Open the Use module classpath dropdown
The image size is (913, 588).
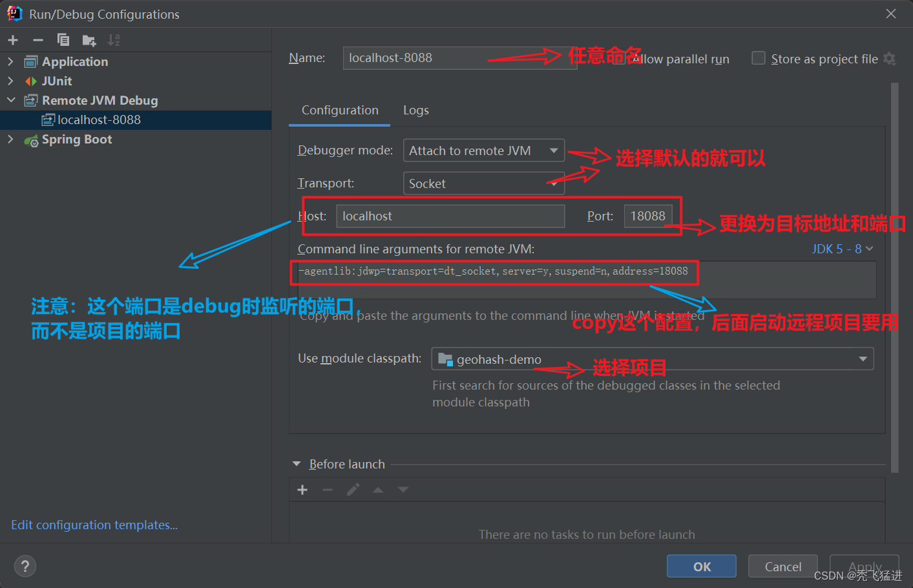click(x=653, y=359)
